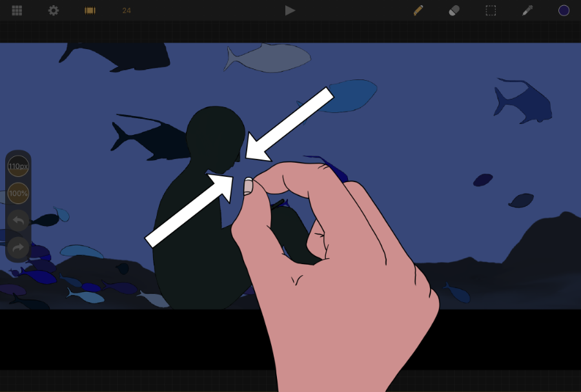
Task: Open the projects grid view
Action: 17,10
